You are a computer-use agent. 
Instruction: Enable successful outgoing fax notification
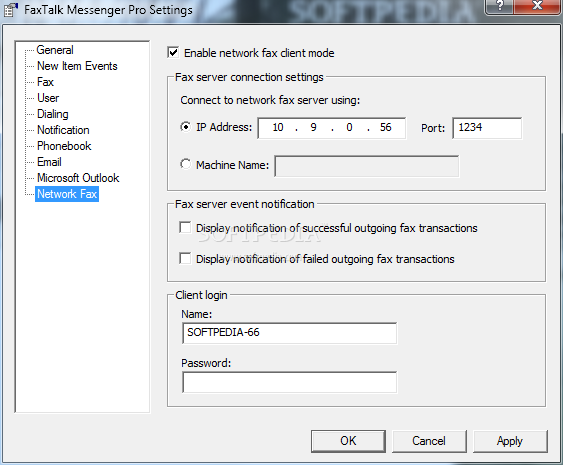click(x=185, y=228)
